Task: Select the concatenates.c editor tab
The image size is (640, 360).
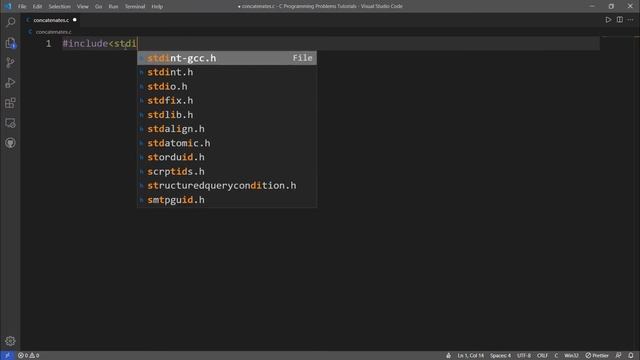Action: [x=51, y=20]
